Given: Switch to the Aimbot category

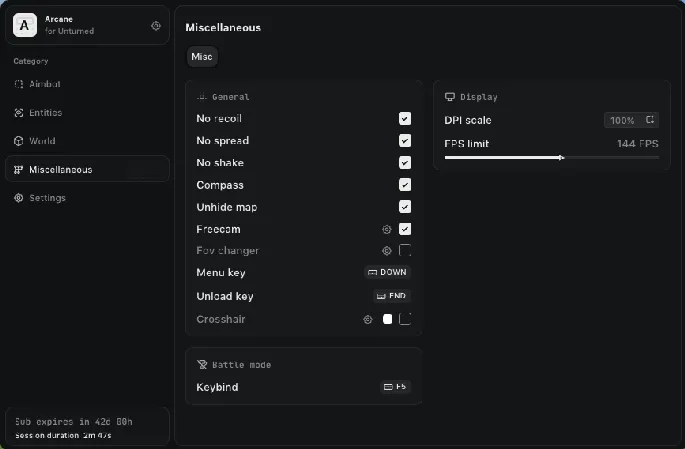Looking at the screenshot, I should (45, 84).
